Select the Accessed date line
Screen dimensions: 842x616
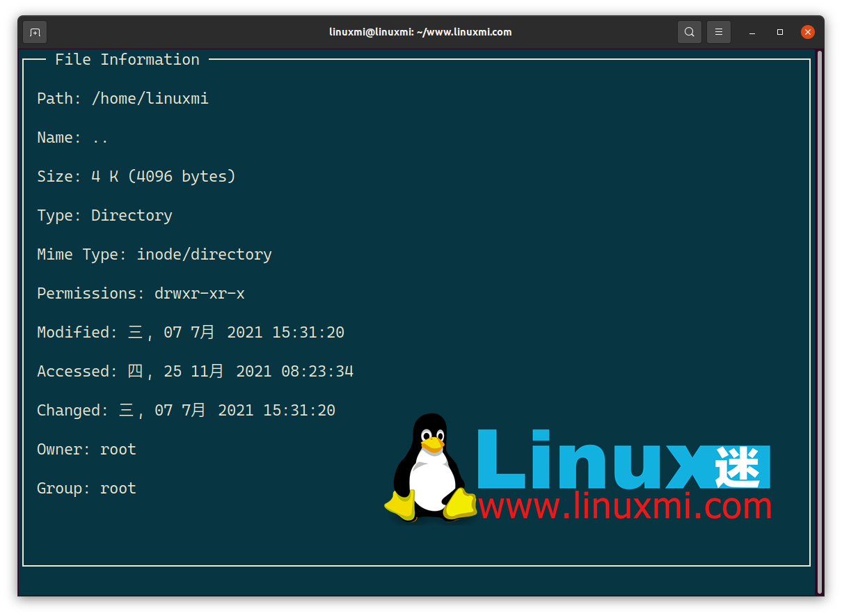coord(195,372)
